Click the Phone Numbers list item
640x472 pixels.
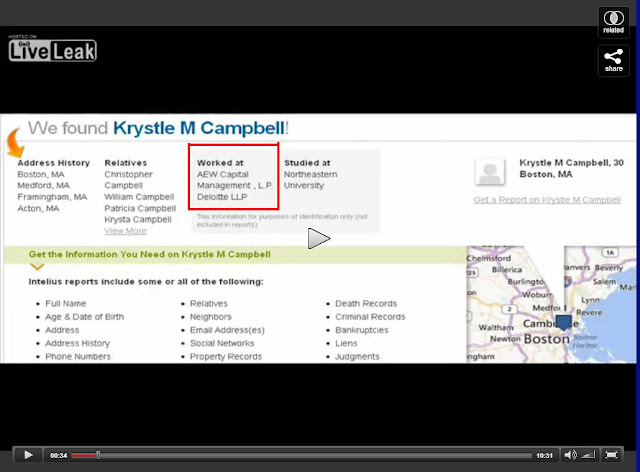point(78,356)
